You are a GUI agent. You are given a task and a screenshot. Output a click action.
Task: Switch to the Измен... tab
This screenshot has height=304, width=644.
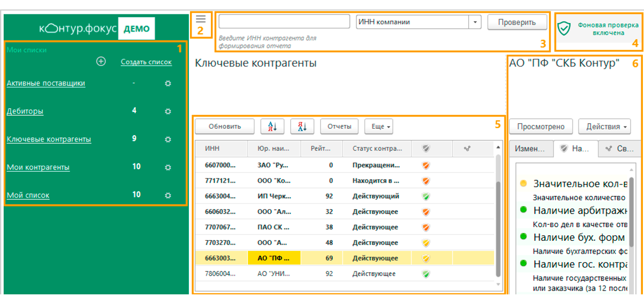(530, 149)
